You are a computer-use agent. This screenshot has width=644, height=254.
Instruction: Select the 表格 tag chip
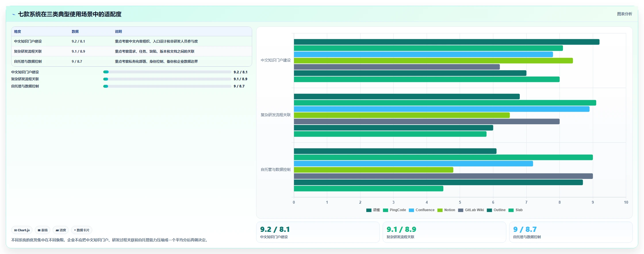[x=43, y=230]
